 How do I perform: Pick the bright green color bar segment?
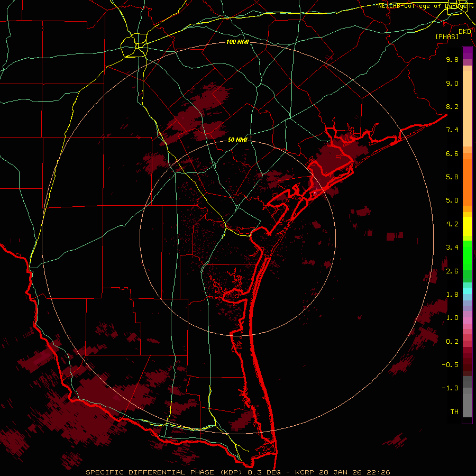click(467, 255)
